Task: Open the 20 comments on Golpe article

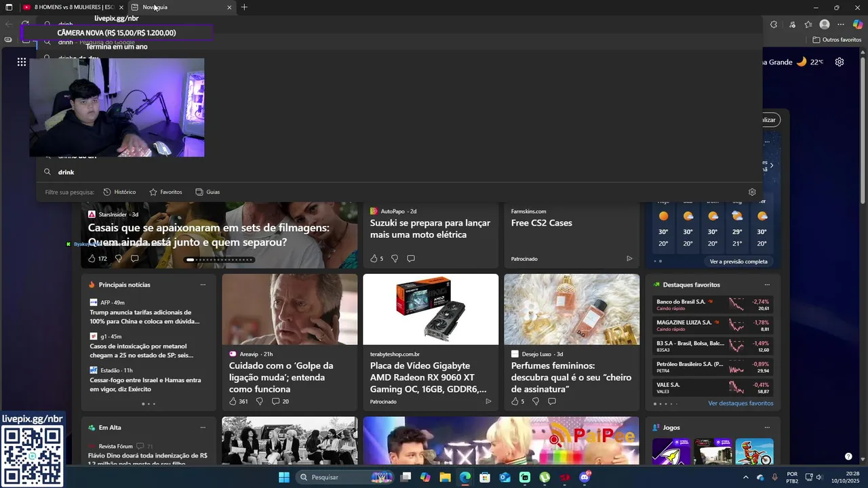Action: coord(280,401)
